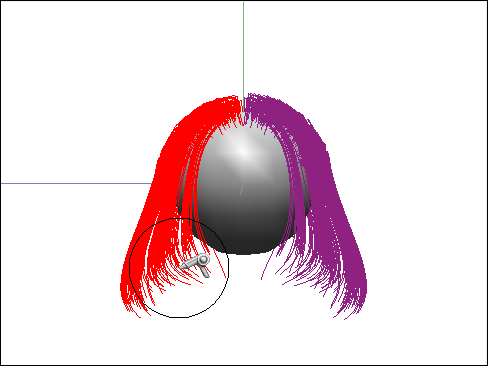Click the small red axis mark on head center
The width and height of the screenshot is (488, 366).
point(241,190)
